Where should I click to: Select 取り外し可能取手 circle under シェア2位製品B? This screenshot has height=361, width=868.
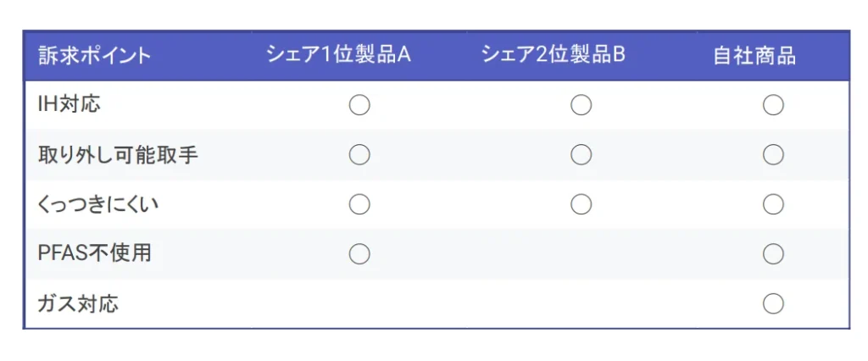[x=581, y=155]
